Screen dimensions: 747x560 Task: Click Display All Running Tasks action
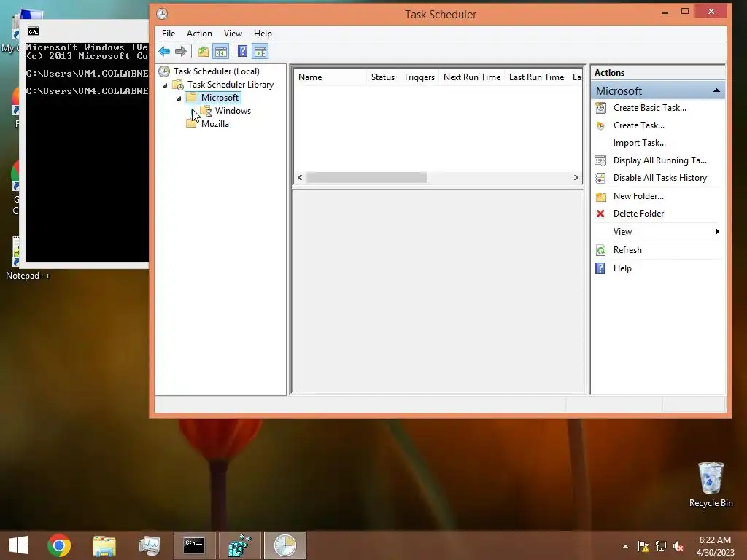[x=659, y=160]
